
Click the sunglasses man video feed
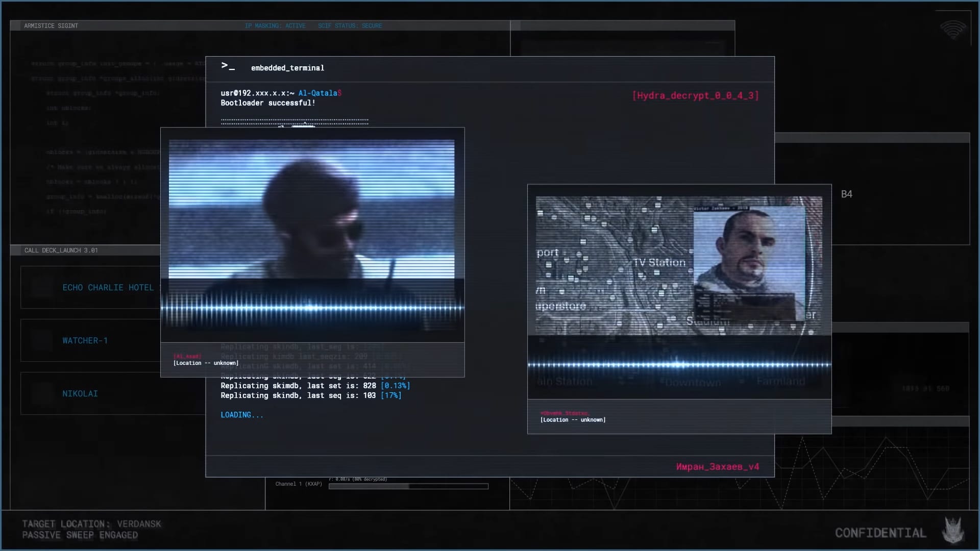(x=311, y=209)
